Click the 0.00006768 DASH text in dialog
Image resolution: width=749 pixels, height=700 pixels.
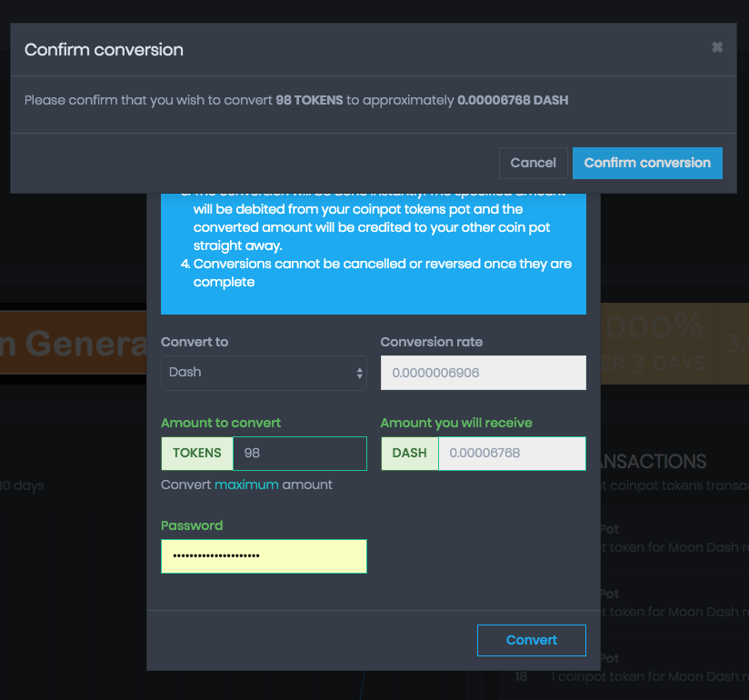tap(513, 100)
